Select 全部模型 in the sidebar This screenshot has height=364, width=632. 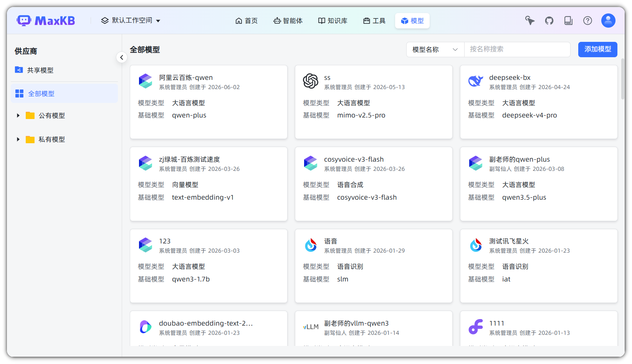[64, 94]
